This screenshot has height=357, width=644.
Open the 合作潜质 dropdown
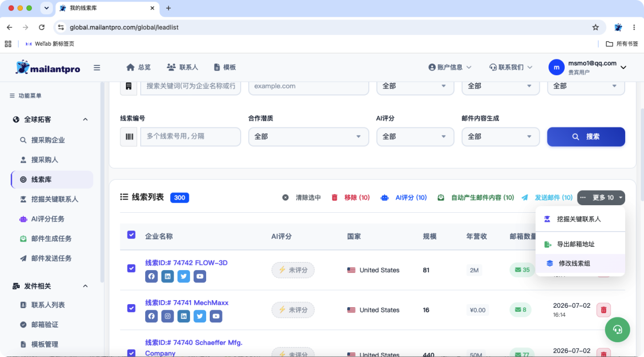click(x=308, y=137)
